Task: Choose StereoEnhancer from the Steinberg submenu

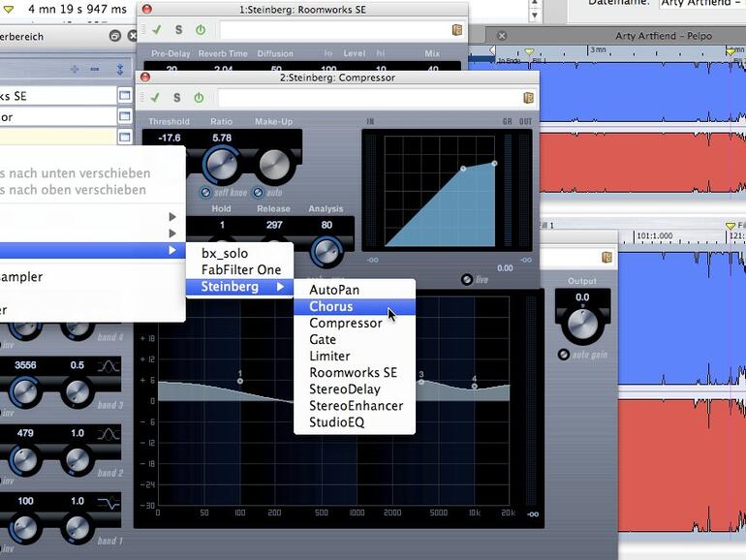Action: [355, 406]
